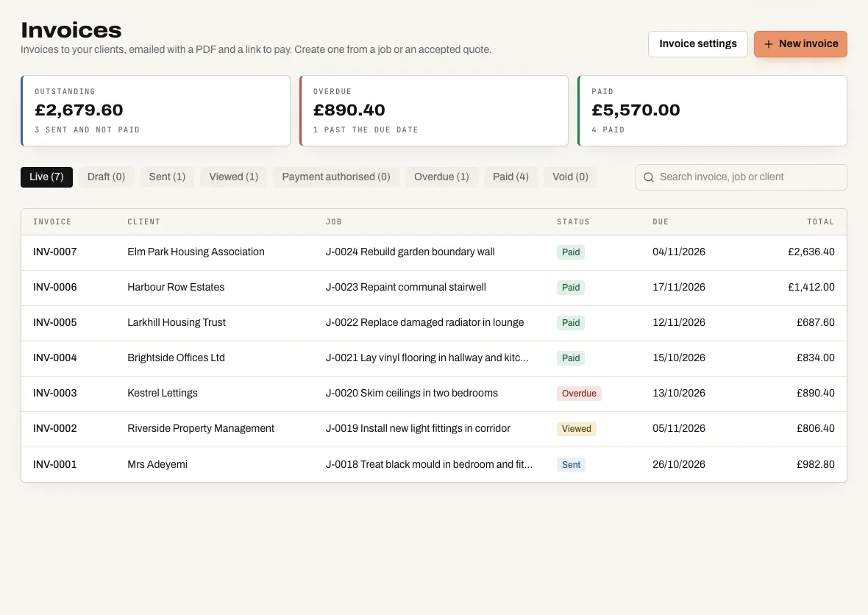
Task: Click the Paid badge on INV-0004 row
Action: point(571,359)
